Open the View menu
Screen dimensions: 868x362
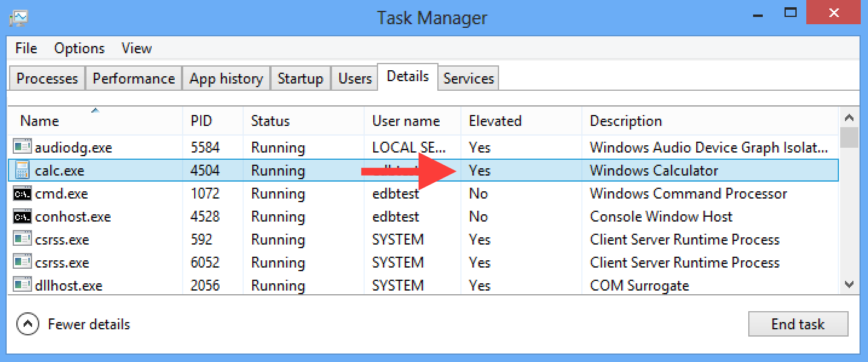(136, 48)
